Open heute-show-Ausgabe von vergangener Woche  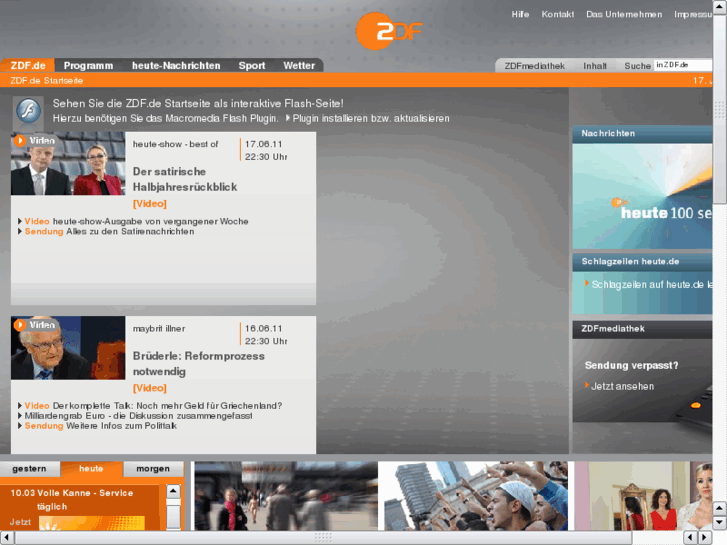pos(150,221)
